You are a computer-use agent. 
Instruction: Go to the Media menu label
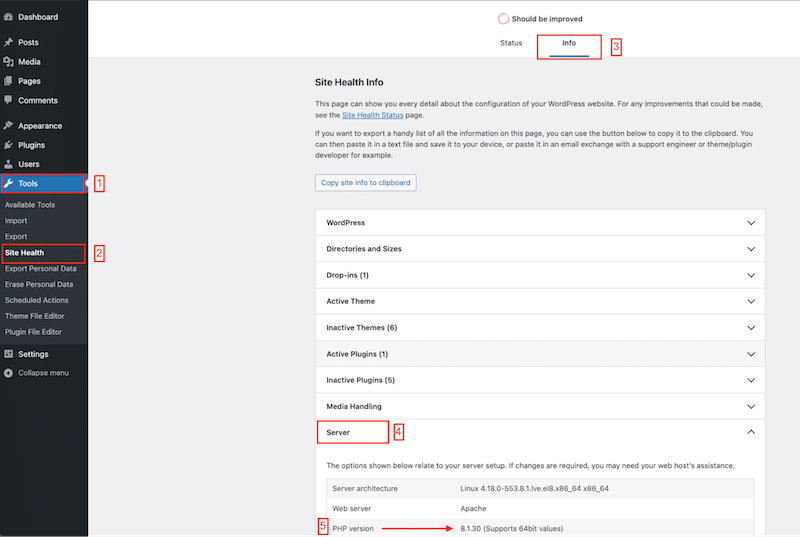point(29,62)
